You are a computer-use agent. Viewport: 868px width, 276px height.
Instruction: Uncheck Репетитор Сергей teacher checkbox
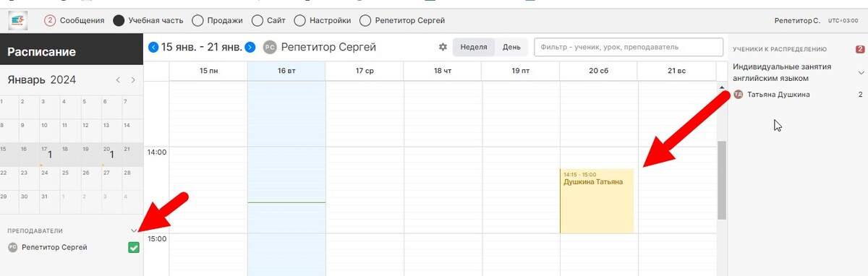[134, 248]
